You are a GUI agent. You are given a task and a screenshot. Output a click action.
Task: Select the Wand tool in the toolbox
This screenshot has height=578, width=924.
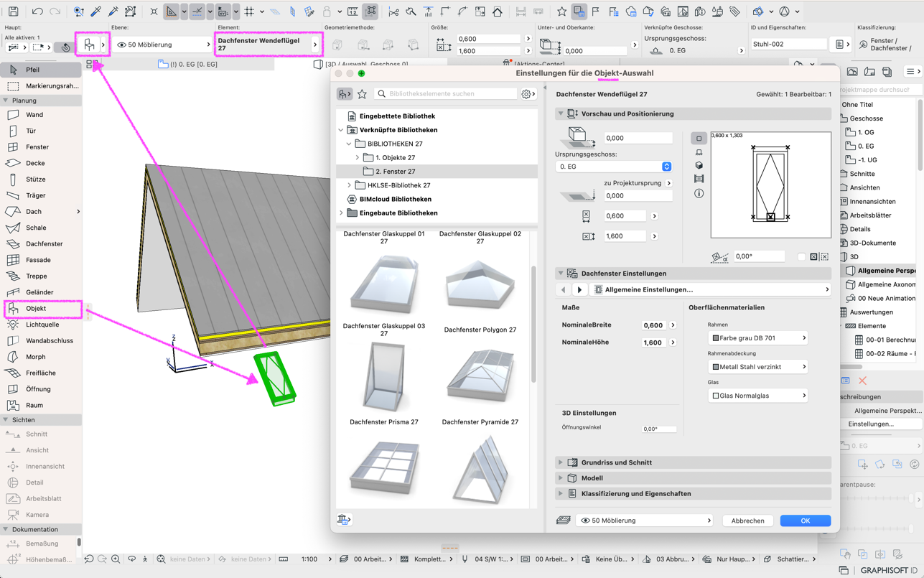[x=41, y=115]
